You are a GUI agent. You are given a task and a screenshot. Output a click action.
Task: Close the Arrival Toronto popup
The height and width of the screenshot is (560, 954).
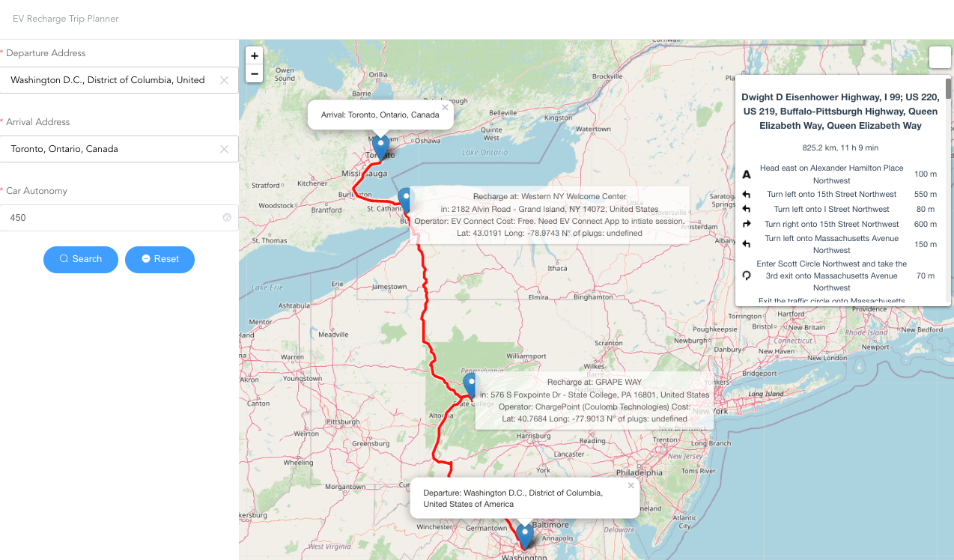[444, 107]
